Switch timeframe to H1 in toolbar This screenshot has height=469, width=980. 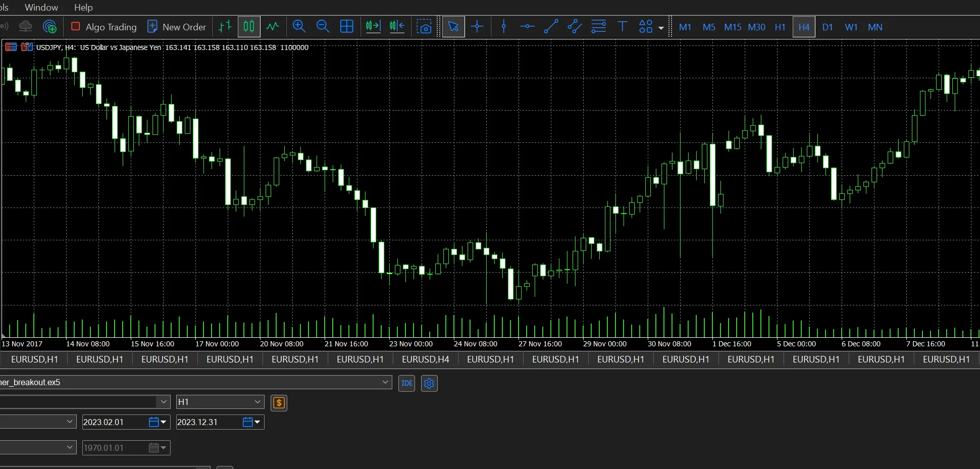click(x=780, y=27)
